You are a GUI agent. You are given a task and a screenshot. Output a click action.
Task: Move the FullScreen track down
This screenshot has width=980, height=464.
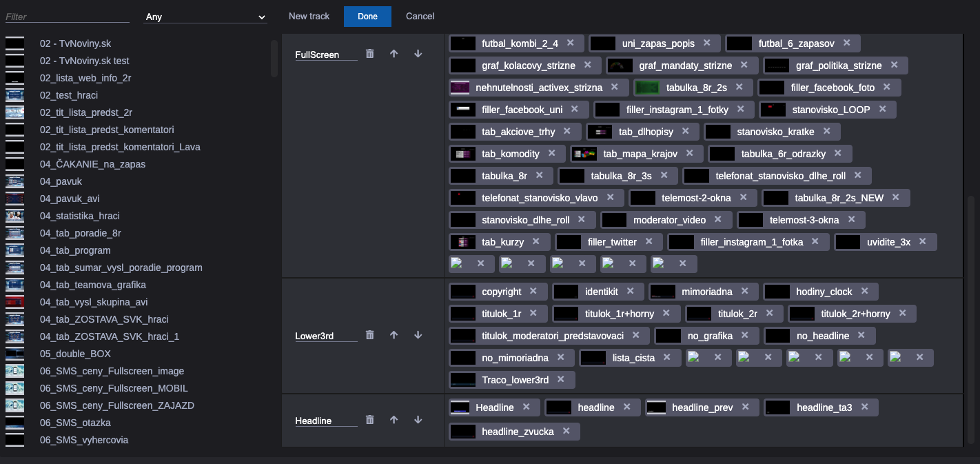(418, 54)
